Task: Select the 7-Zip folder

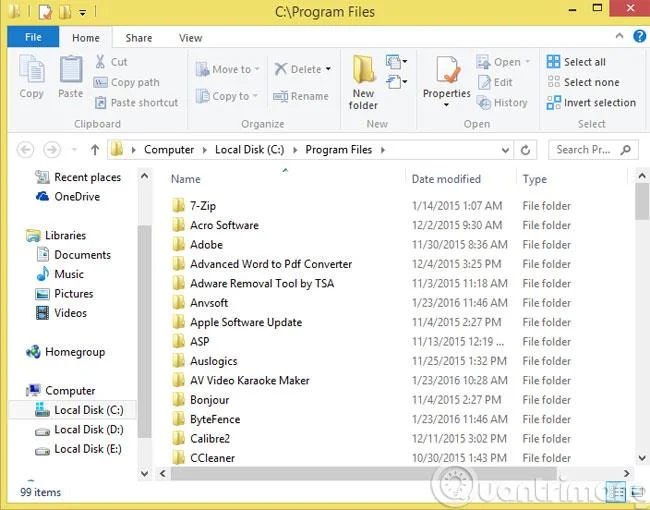Action: [x=203, y=206]
